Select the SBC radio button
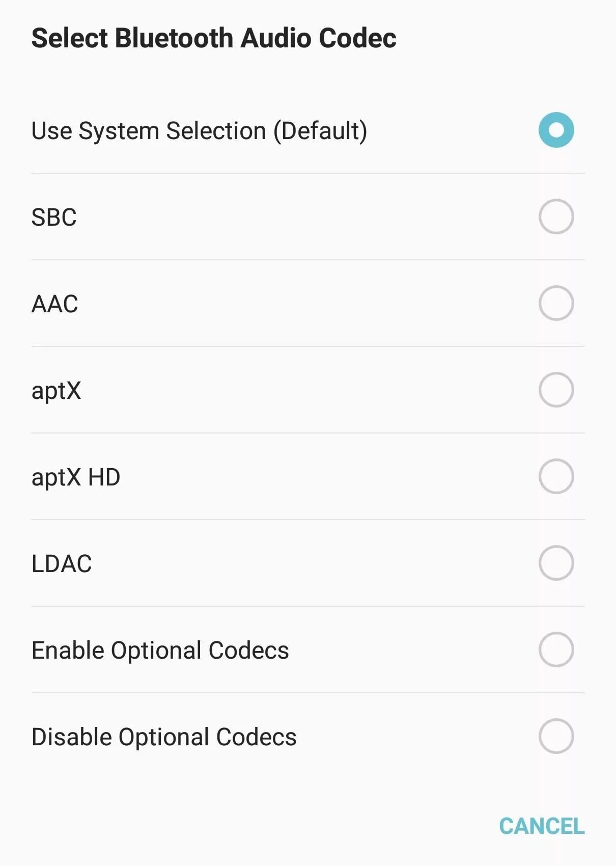Viewport: 616px width, 866px height. (556, 216)
